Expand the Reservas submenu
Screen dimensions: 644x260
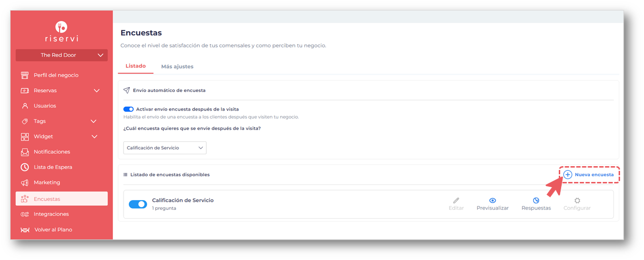point(97,90)
